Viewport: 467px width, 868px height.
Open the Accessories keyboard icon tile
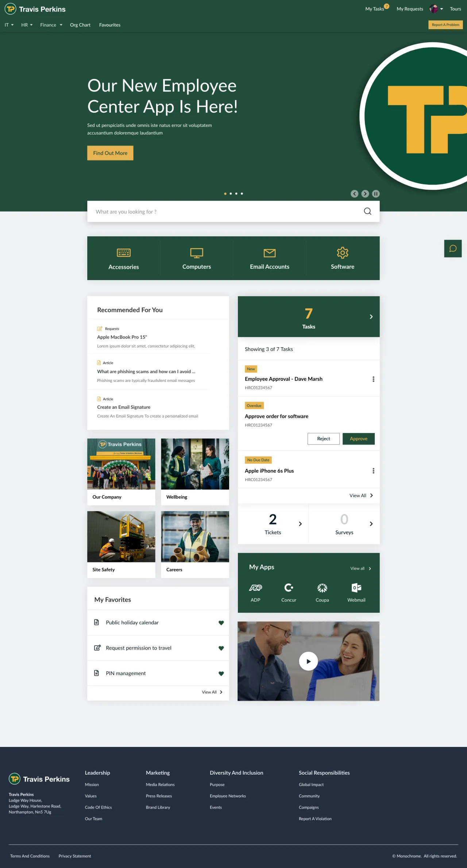(x=124, y=258)
